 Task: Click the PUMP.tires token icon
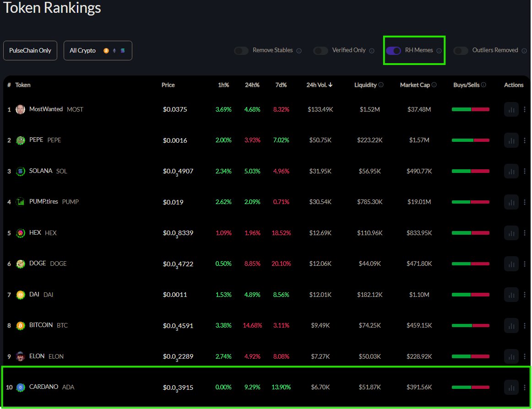point(20,202)
